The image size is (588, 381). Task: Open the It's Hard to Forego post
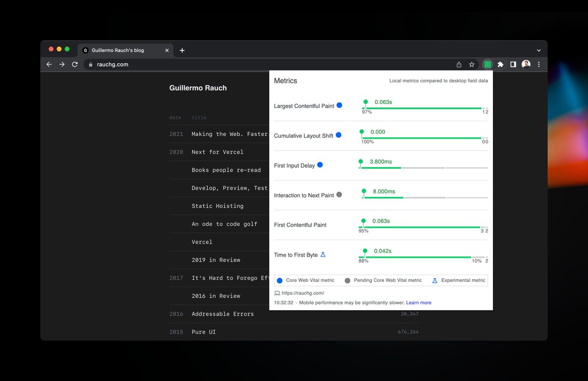(230, 278)
